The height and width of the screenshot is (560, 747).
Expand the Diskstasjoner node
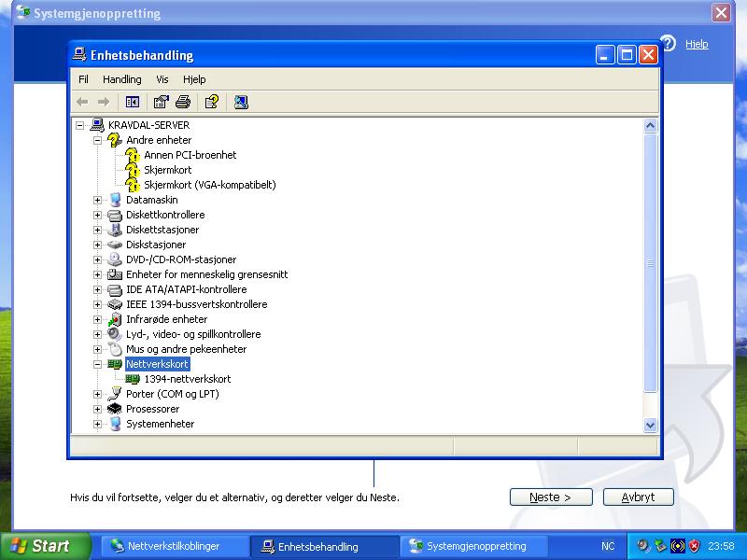point(98,245)
